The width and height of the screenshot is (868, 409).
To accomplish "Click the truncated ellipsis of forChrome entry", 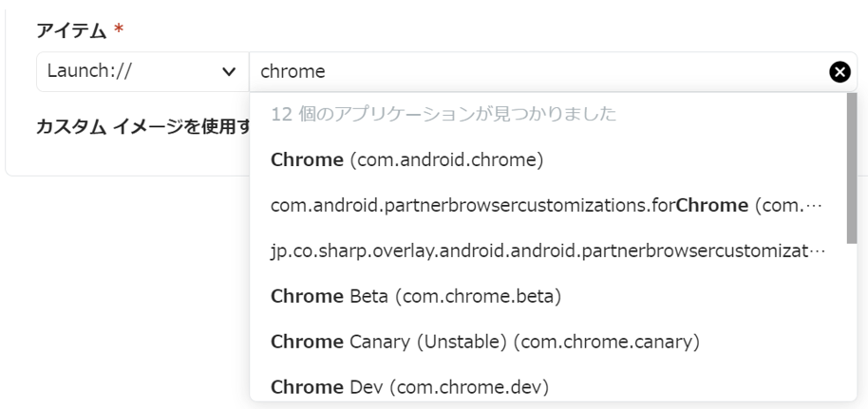I will pyautogui.click(x=817, y=206).
